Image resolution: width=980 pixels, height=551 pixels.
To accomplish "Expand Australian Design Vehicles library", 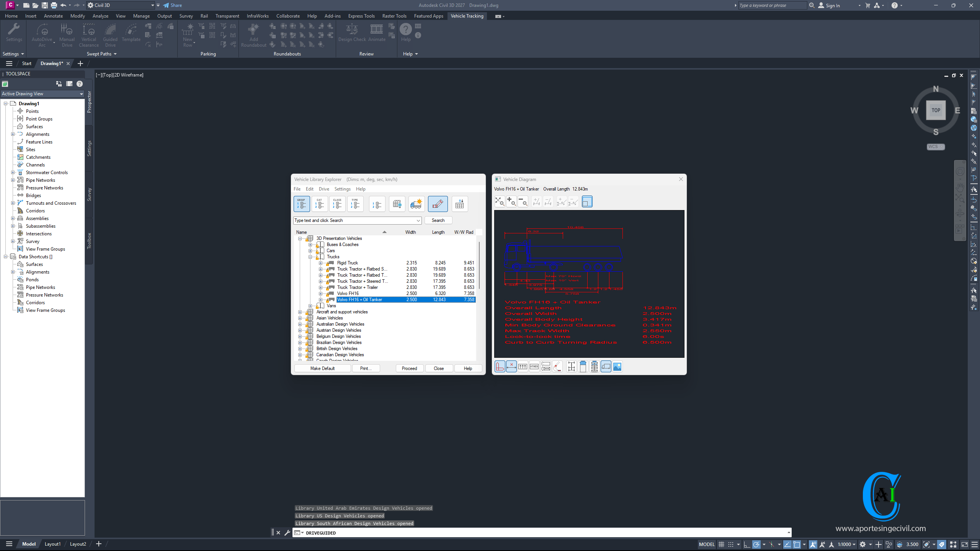I will click(300, 324).
